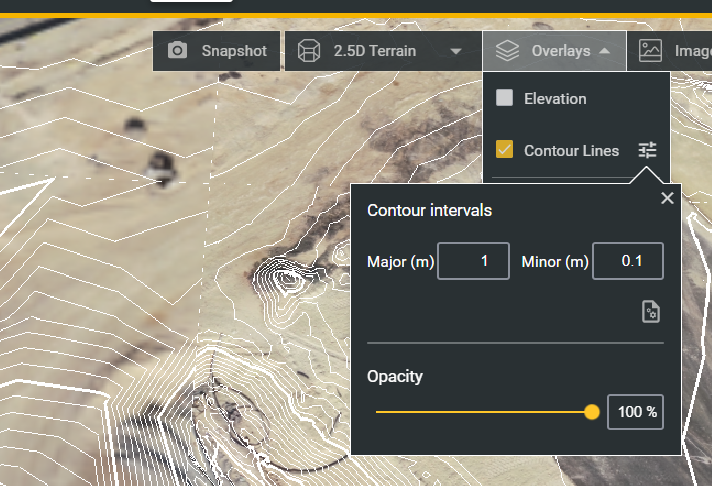Select the Contour Lines label

(x=571, y=150)
